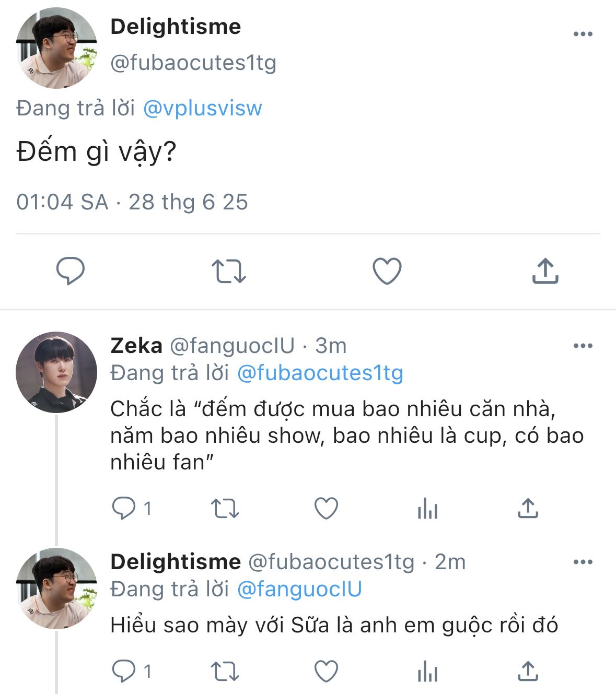View analytics on Delightisme's bottom reply
Image resolution: width=616 pixels, height=694 pixels.
427,672
